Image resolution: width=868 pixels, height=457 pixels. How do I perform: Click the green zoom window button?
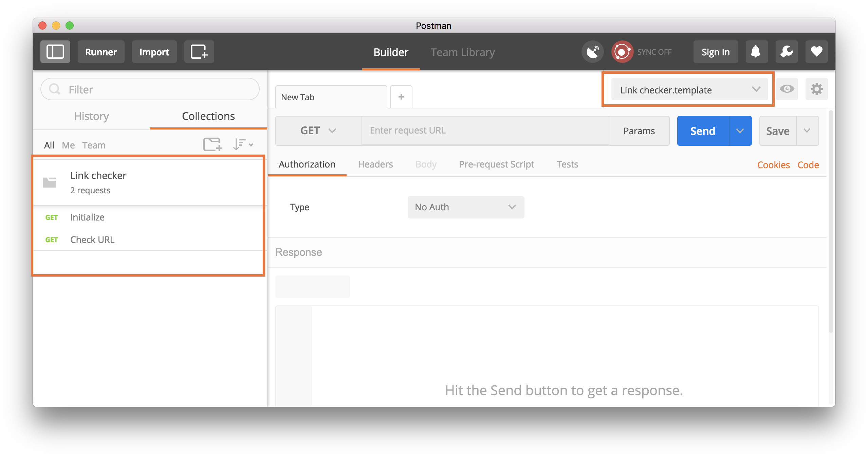(x=70, y=25)
